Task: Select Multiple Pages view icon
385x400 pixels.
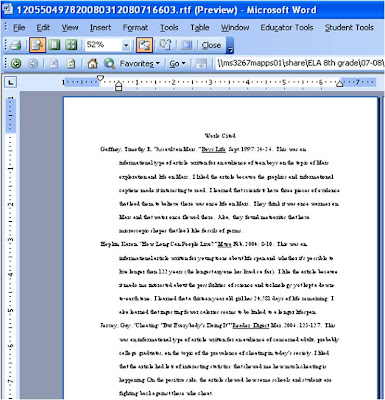Action: click(71, 45)
